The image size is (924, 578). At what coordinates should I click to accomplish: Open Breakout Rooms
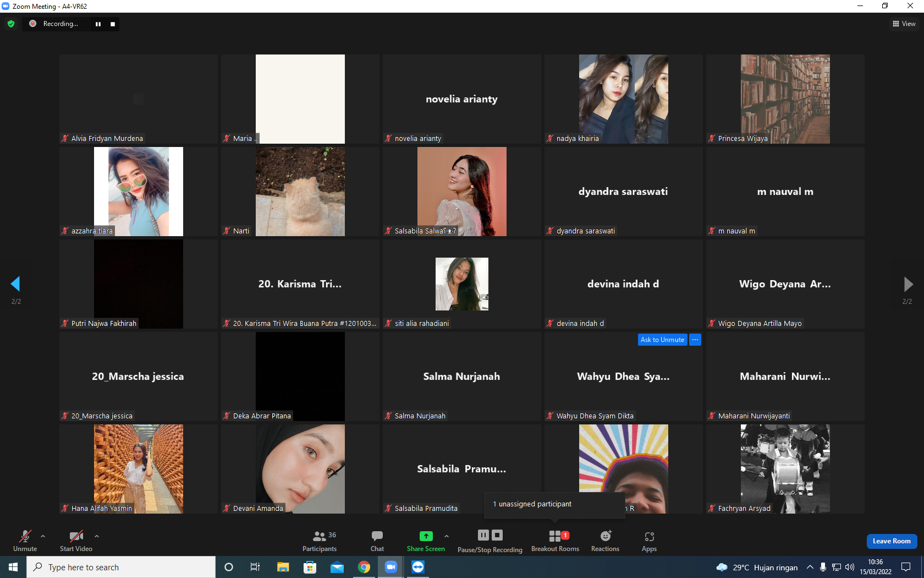pos(555,541)
